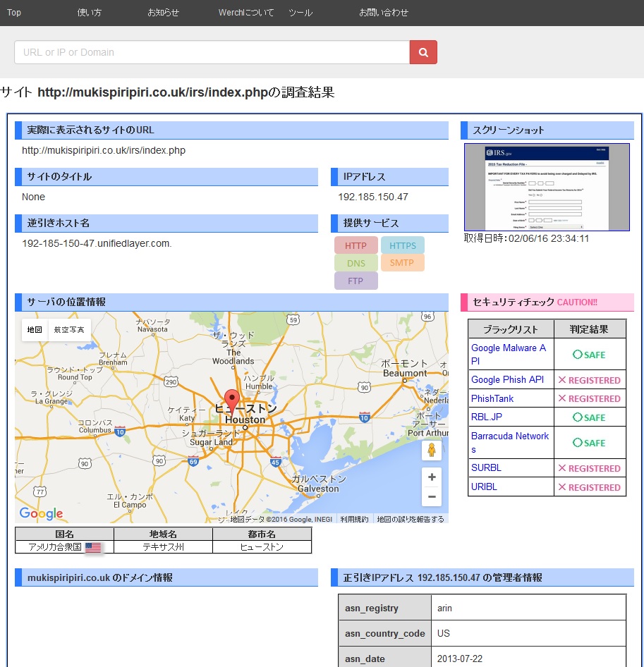Open the Google Phish API link
Screen dimensions: 644x667
[507, 379]
